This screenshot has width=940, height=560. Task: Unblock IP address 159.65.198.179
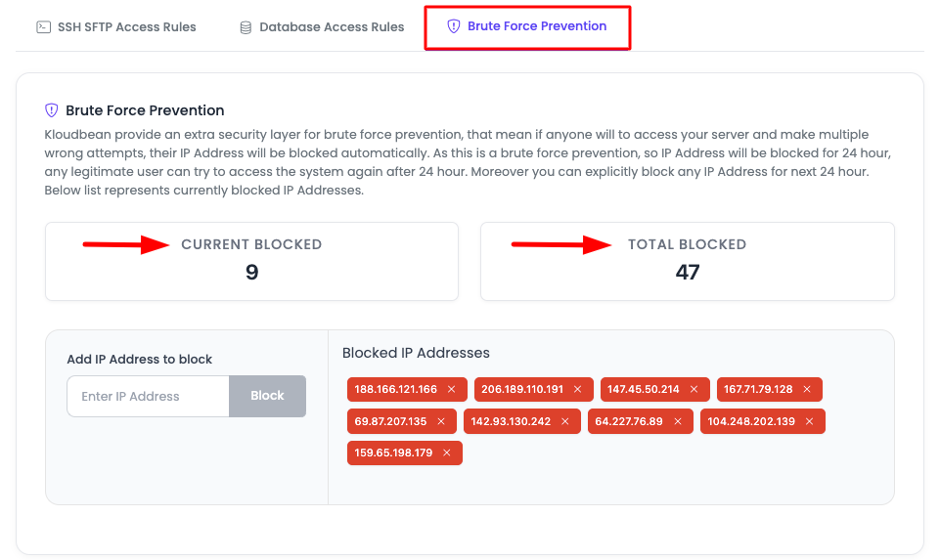tap(447, 453)
